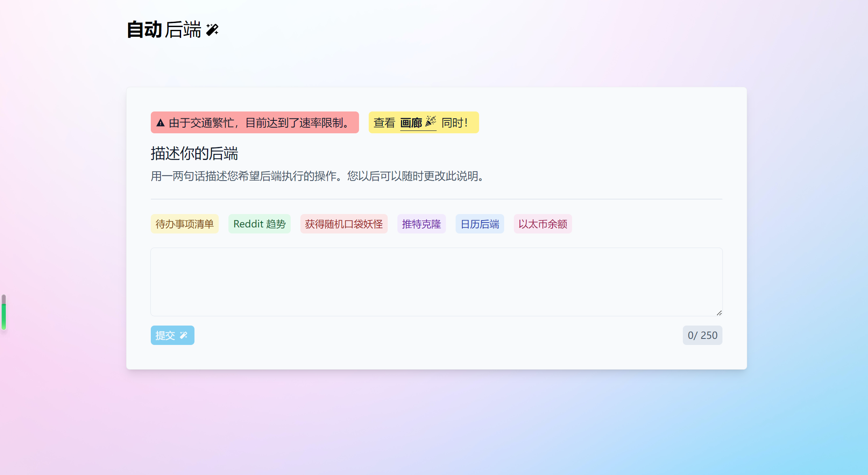Click the 自动后端 site title
The width and height of the screenshot is (868, 475).
tap(164, 30)
